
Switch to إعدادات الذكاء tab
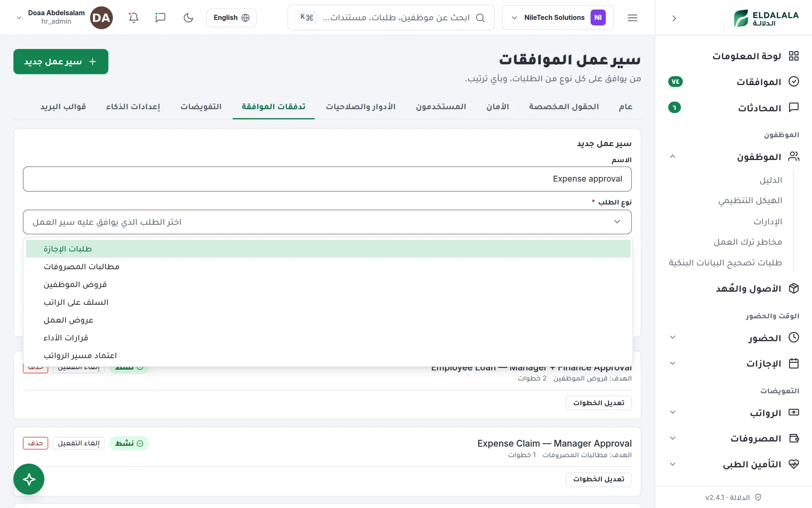click(133, 107)
